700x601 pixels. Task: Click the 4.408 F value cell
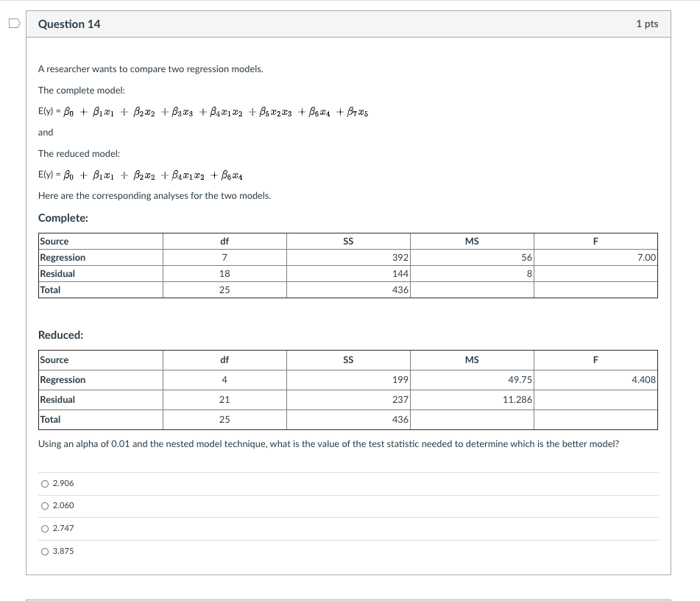click(595, 380)
